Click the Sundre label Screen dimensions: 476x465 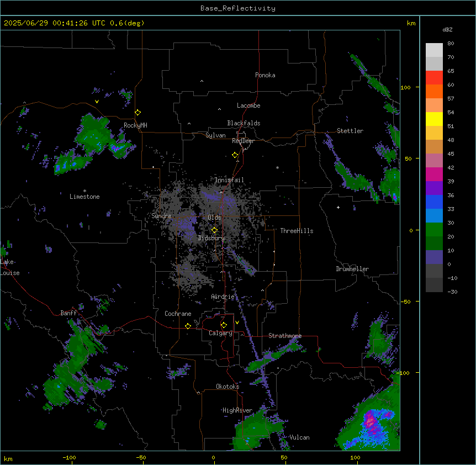pos(161,216)
